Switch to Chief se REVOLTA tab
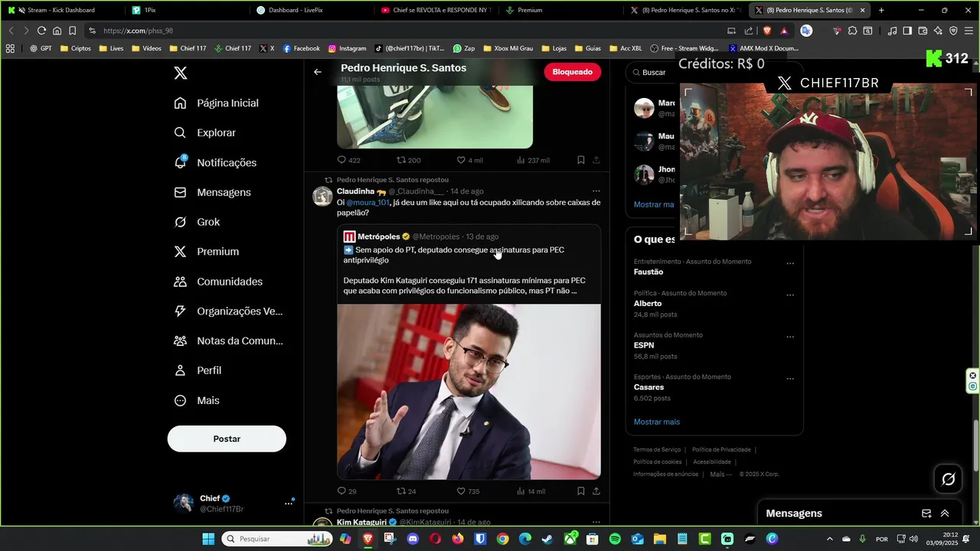This screenshot has width=980, height=551. click(435, 10)
